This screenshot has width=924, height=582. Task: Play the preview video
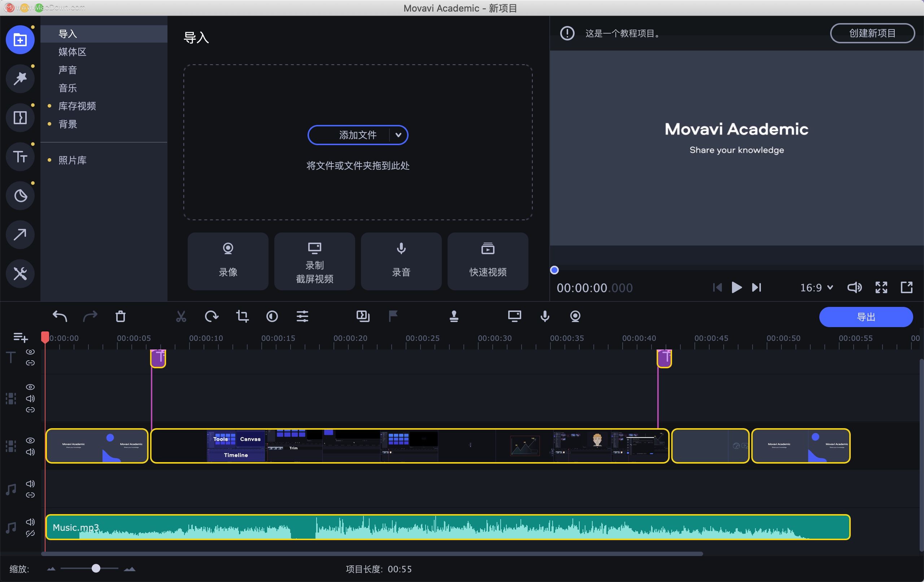pos(736,287)
